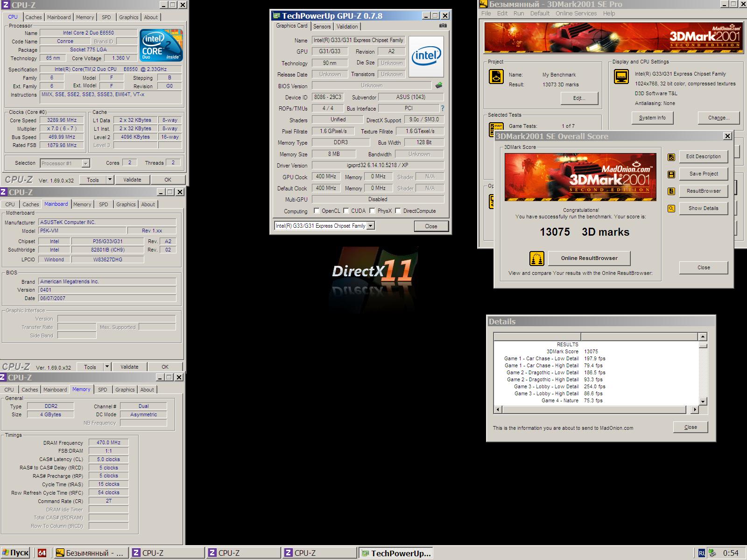Click the Details list scroll down arrow
This screenshot has width=747, height=560.
[703, 401]
